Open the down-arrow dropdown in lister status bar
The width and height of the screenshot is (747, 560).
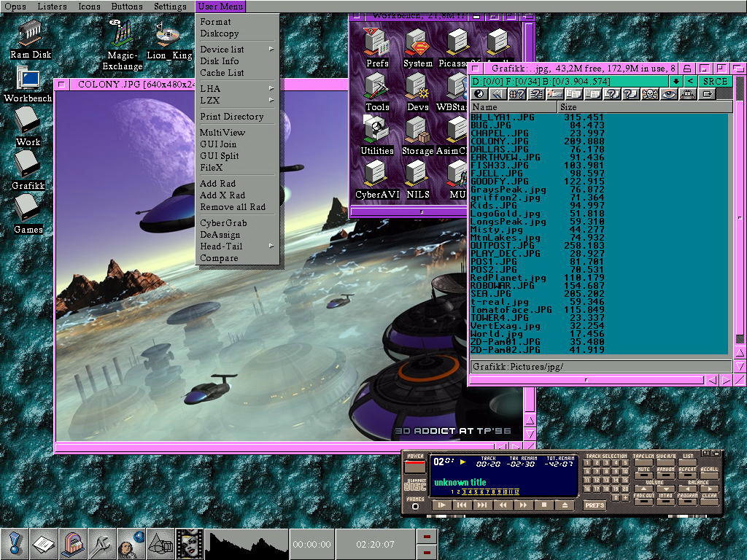click(676, 82)
